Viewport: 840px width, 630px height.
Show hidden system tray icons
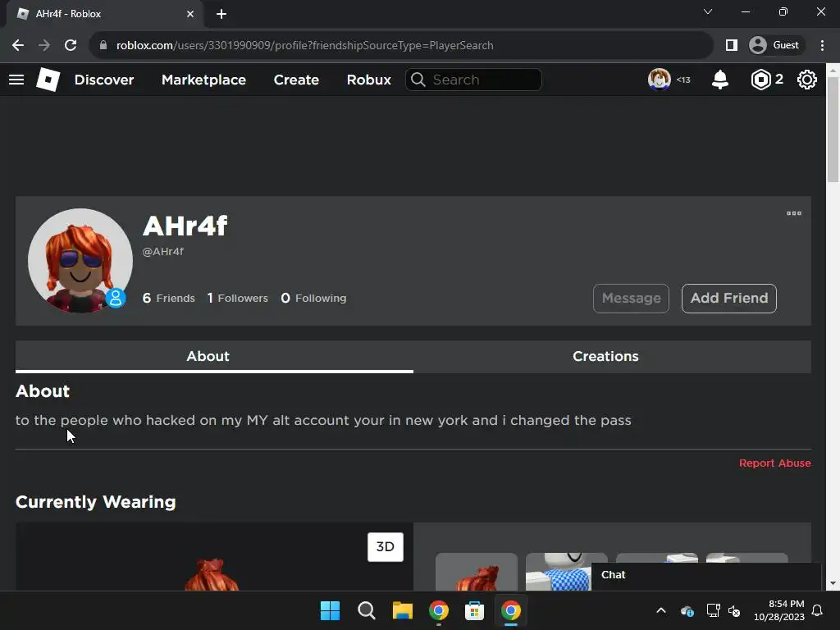pyautogui.click(x=661, y=610)
